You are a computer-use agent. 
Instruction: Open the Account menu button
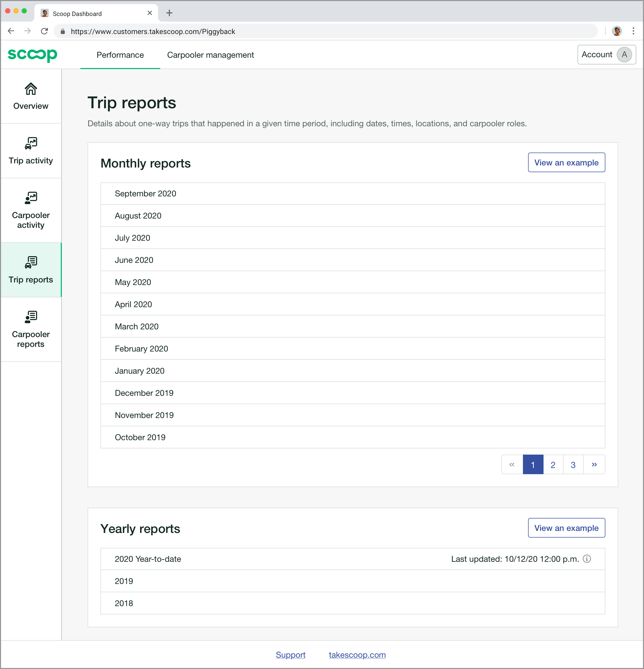click(x=606, y=55)
